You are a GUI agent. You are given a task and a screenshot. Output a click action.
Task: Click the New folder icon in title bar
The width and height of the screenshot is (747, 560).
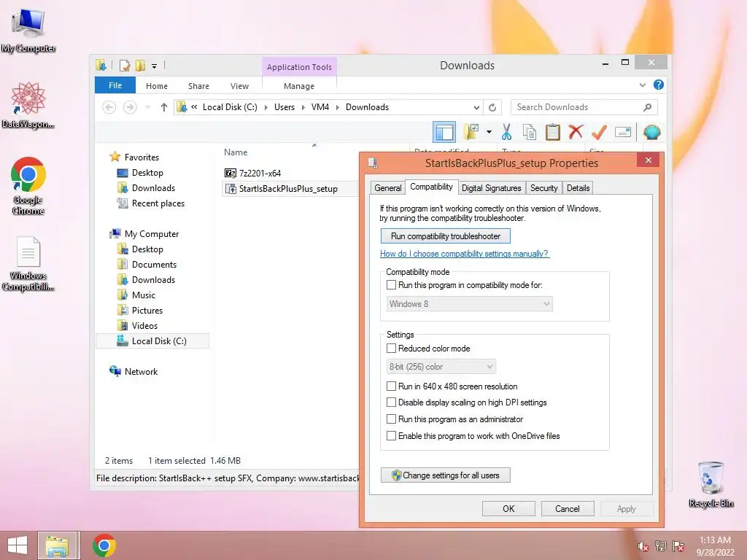pyautogui.click(x=140, y=65)
